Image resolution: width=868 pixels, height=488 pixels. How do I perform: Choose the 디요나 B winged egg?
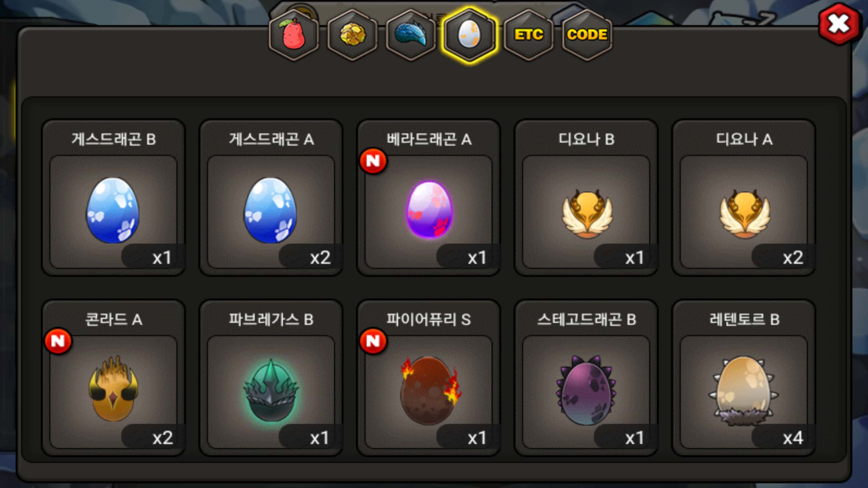586,198
